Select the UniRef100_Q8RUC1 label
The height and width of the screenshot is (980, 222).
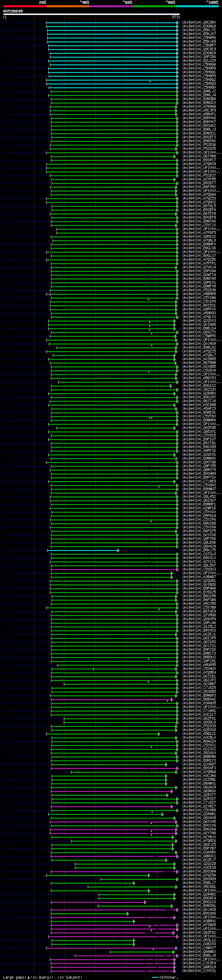199,856
